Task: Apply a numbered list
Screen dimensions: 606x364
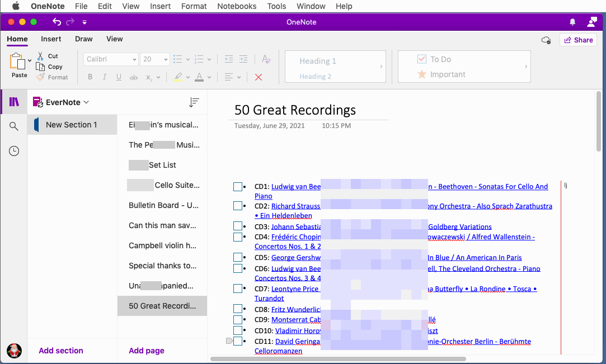Action: (199, 59)
